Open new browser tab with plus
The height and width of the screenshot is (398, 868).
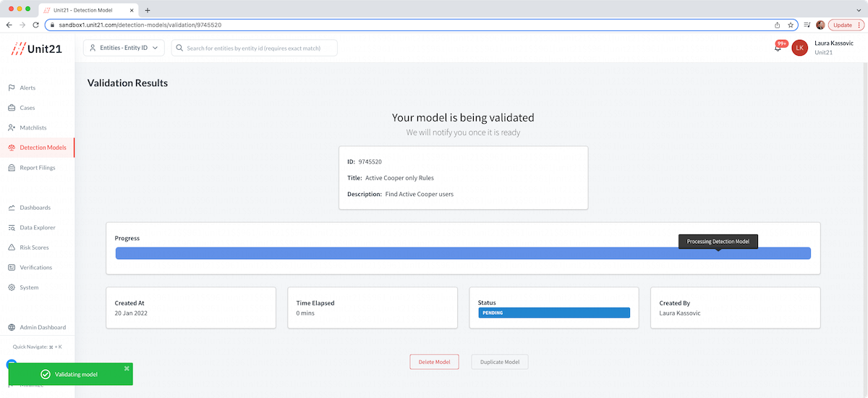tap(148, 10)
